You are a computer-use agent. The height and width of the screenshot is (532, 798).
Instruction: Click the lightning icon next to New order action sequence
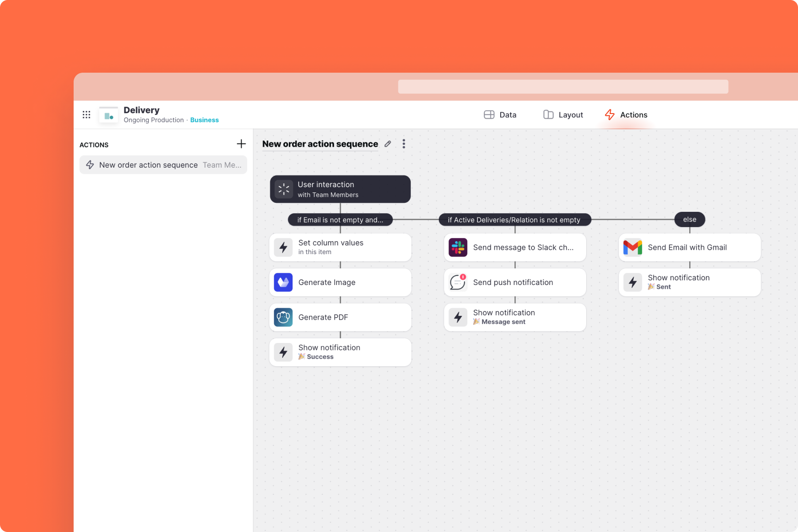pos(90,165)
